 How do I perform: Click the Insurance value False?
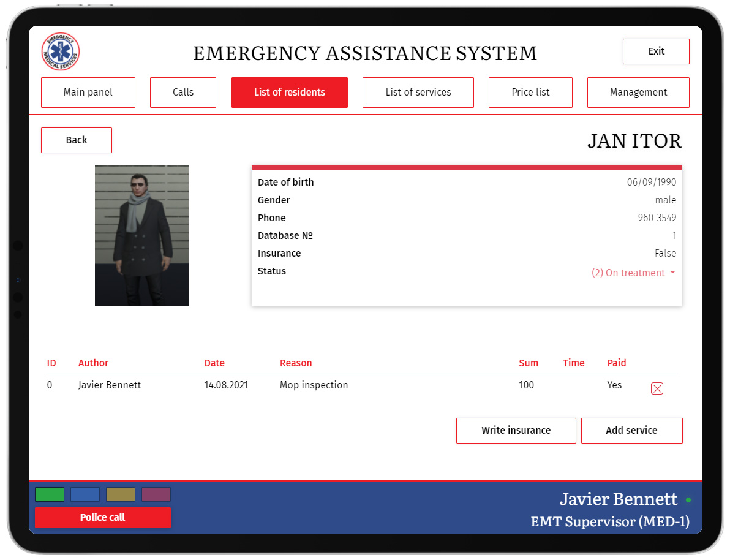[665, 253]
